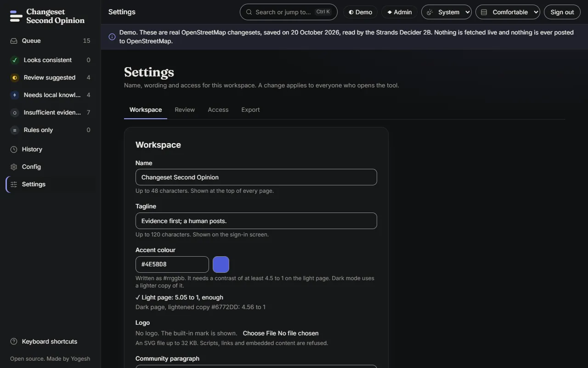Switch to the Review tab
The height and width of the screenshot is (368, 588).
click(x=185, y=110)
